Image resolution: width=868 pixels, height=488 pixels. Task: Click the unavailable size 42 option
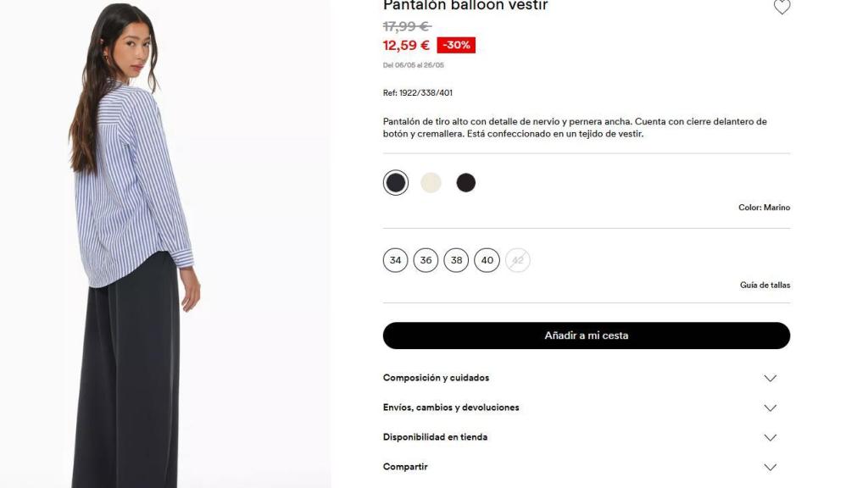(518, 260)
